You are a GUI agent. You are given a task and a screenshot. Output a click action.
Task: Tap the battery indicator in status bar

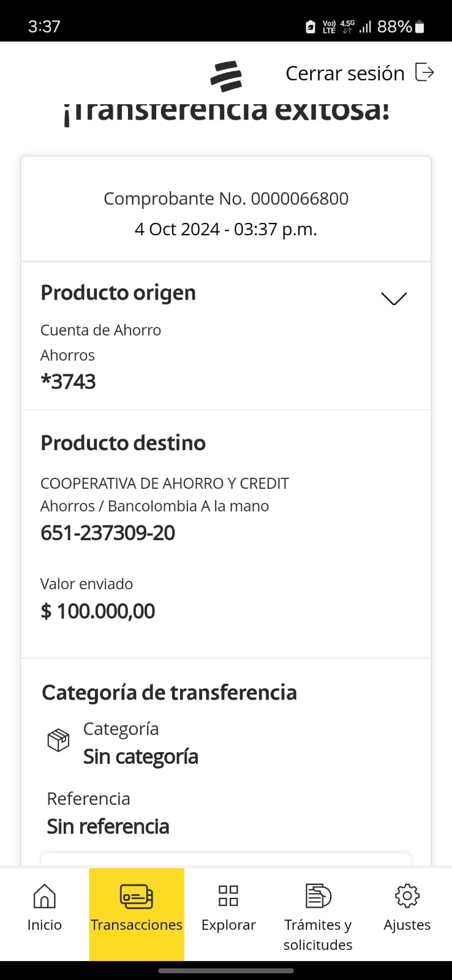420,26
